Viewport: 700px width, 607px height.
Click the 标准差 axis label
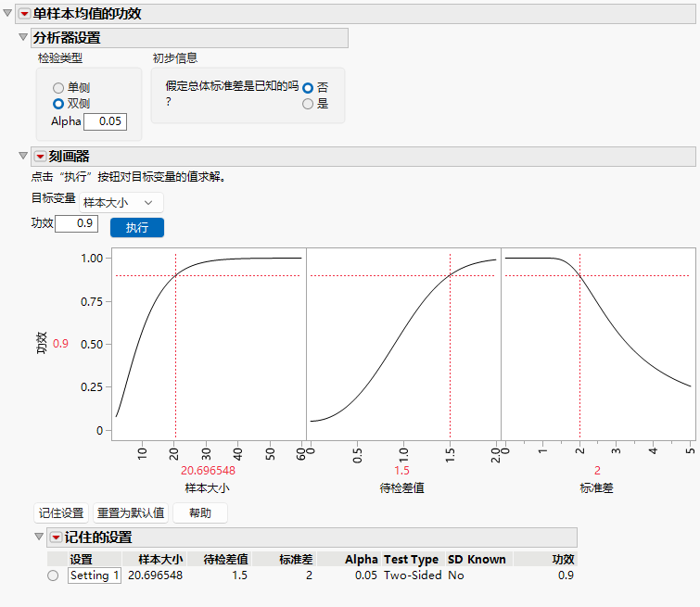point(596,488)
